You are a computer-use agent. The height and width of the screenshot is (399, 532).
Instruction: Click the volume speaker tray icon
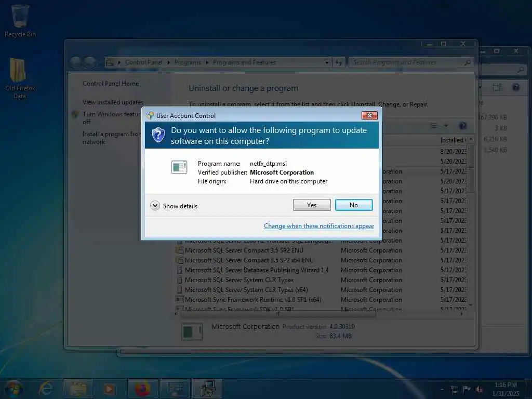click(480, 389)
